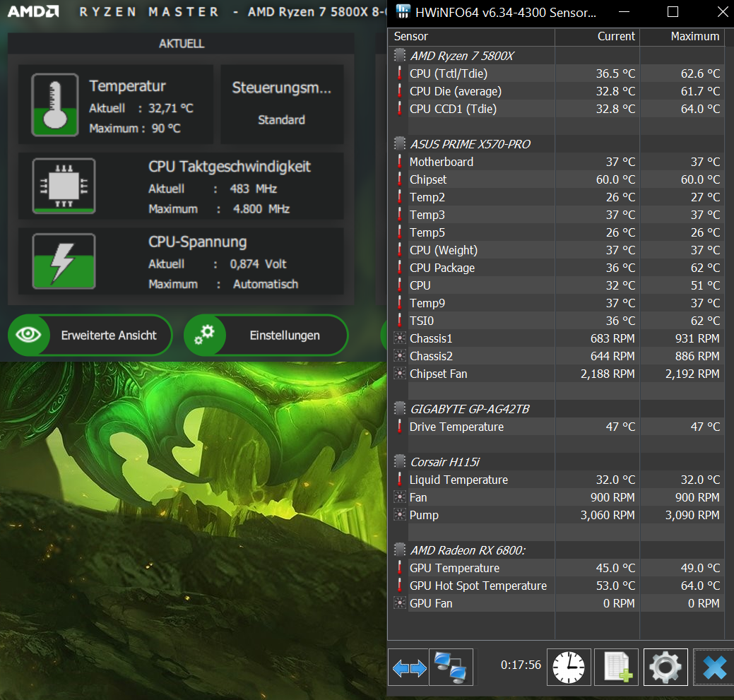Click the 2,188 RPM Chipset Fan current value
The height and width of the screenshot is (700, 734).
(x=608, y=374)
